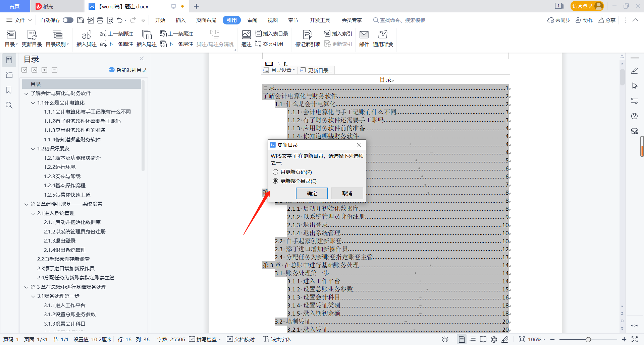The image size is (644, 345).
Task: Select 1.2.3安装与卸载 in the outline panel
Action: [x=62, y=176]
